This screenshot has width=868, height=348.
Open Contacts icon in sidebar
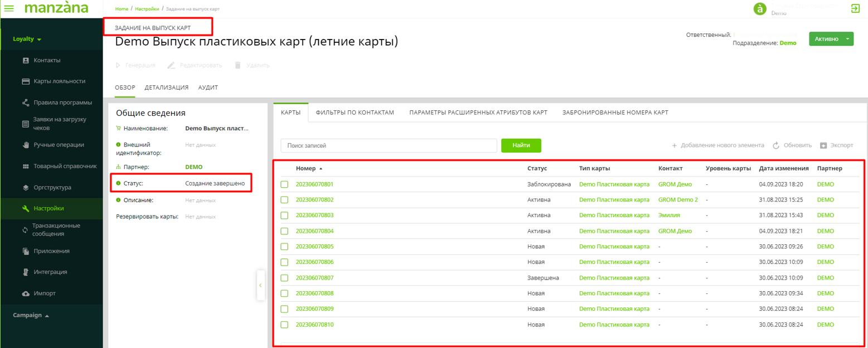click(26, 60)
